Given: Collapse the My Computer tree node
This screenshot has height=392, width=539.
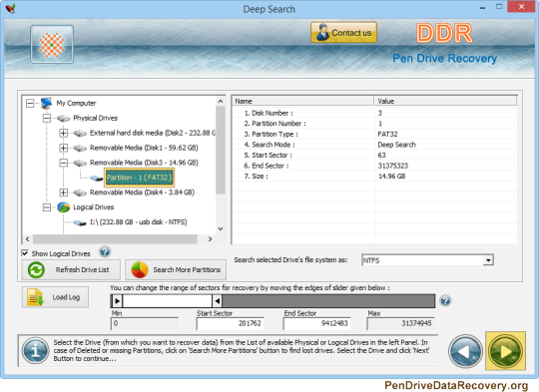Looking at the screenshot, I should (30, 103).
